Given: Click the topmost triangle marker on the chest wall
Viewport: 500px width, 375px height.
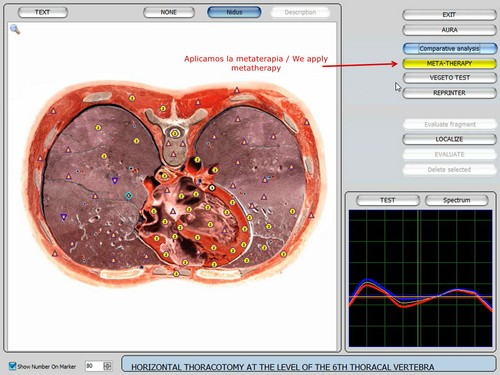Looking at the screenshot, I should coord(237,90).
